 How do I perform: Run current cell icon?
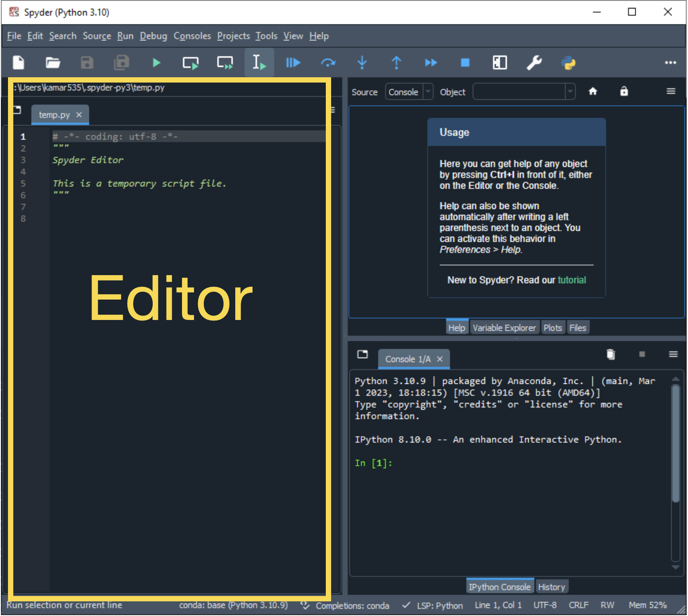(190, 63)
